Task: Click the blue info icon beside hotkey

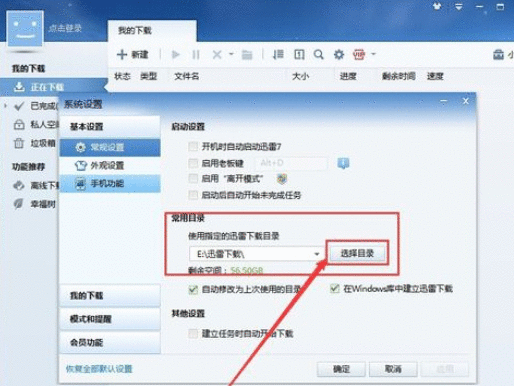Action: 343,163
